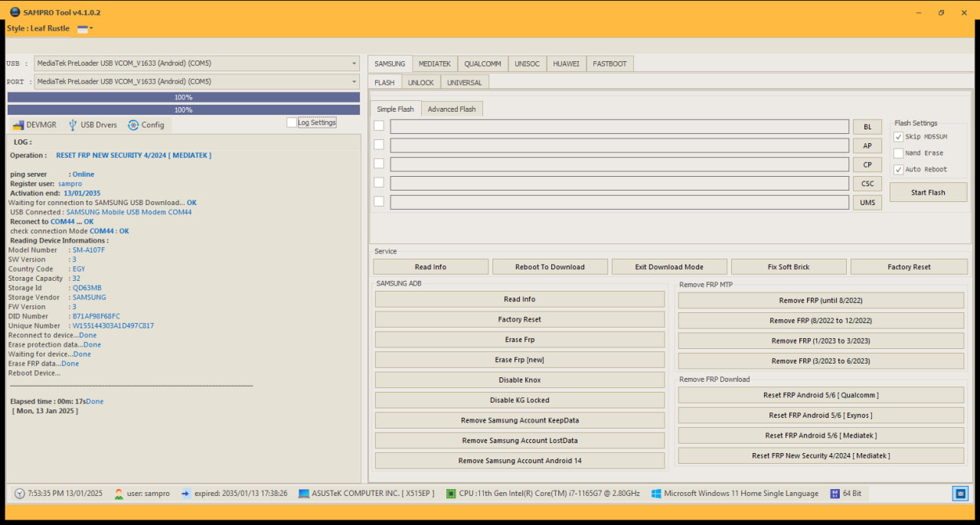Click the Start Flash button
Viewport: 980px width, 525px height.
(x=928, y=193)
